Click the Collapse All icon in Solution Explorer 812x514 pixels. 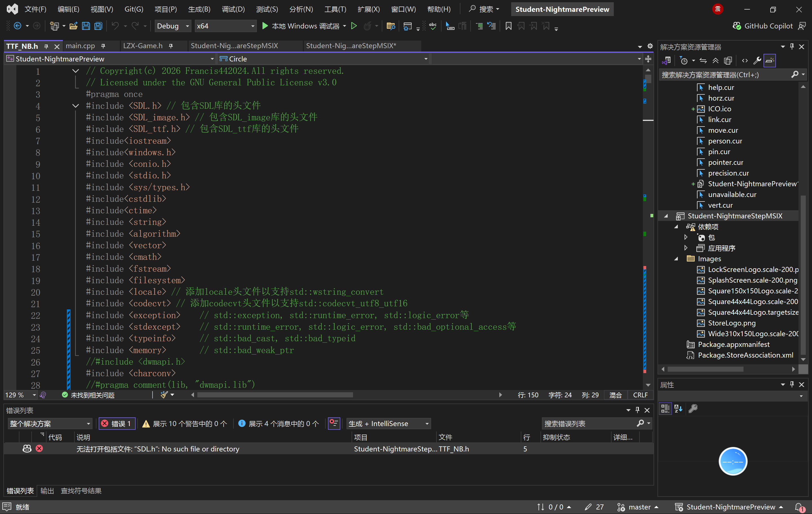click(715, 61)
